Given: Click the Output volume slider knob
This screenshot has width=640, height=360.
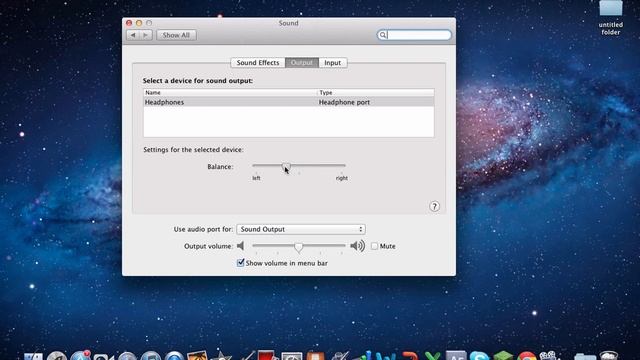Looking at the screenshot, I should [299, 247].
